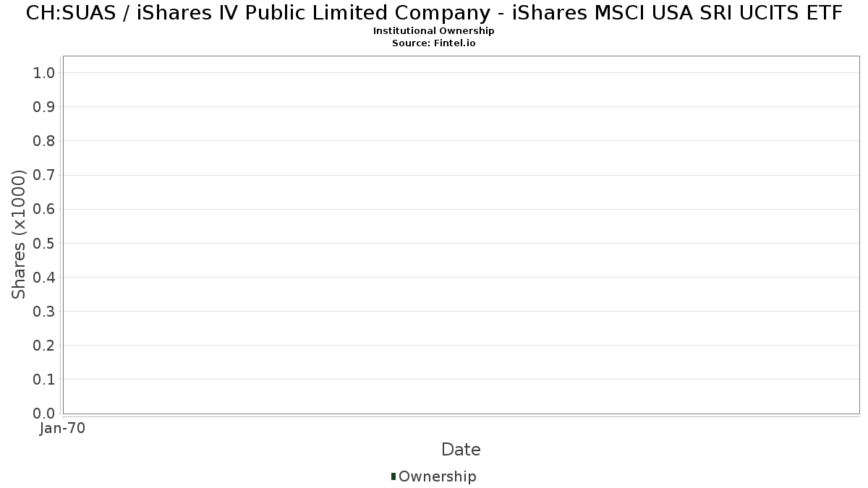Click the 1.0 y-axis tick label

coord(44,72)
